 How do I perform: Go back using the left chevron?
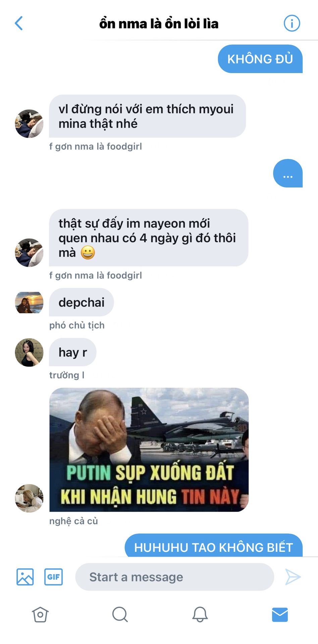pyautogui.click(x=19, y=23)
